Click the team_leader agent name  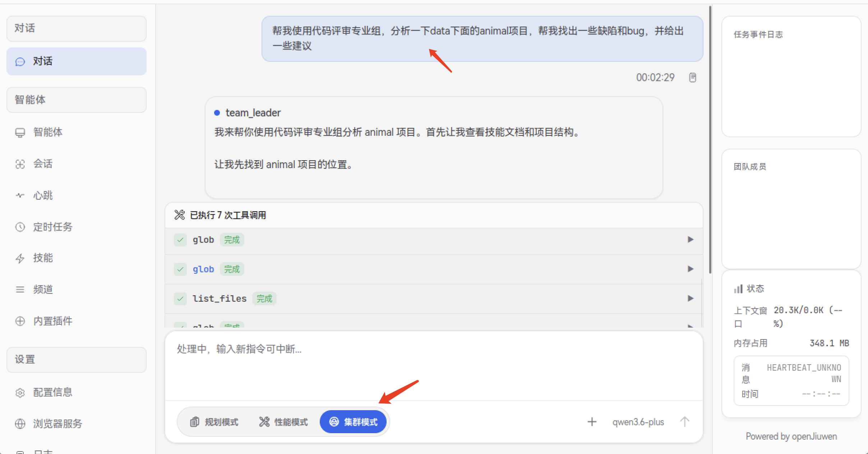tap(253, 113)
